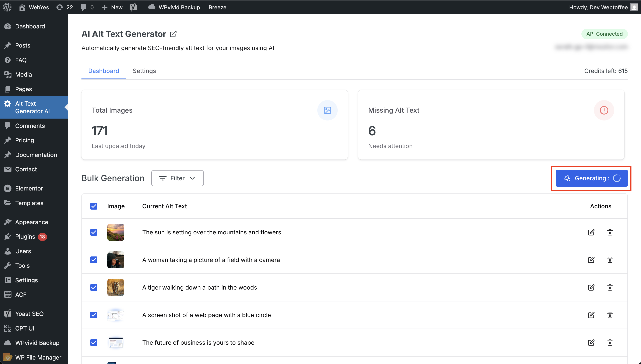
Task: Uncheck the woman with camera row checkbox
Action: click(x=94, y=260)
